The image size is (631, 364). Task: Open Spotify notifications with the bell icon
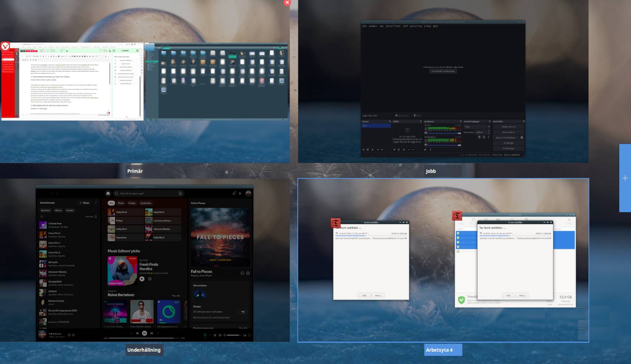[234, 193]
